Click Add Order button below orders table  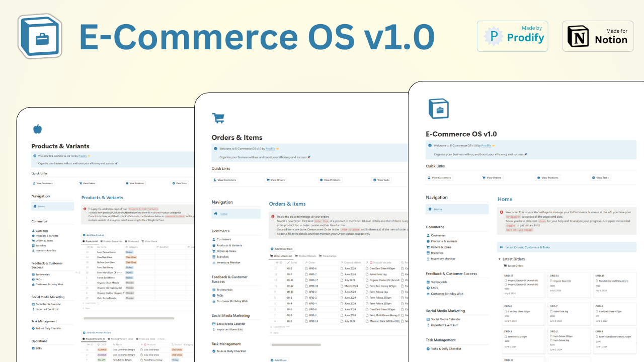279,360
